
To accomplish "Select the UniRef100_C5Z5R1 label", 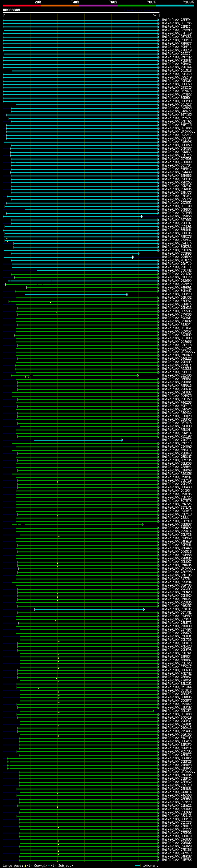I will (x=176, y=349).
